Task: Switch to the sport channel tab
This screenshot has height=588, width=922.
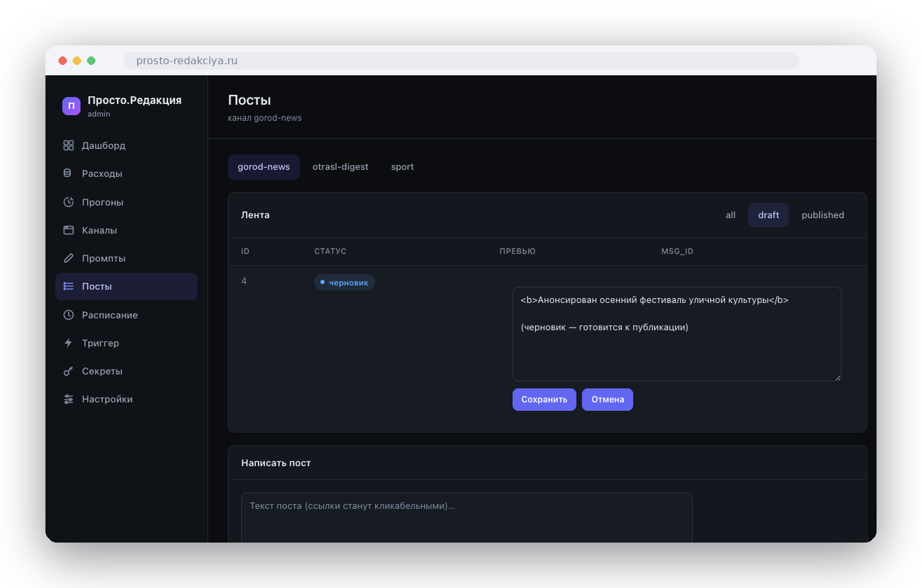Action: 403,167
